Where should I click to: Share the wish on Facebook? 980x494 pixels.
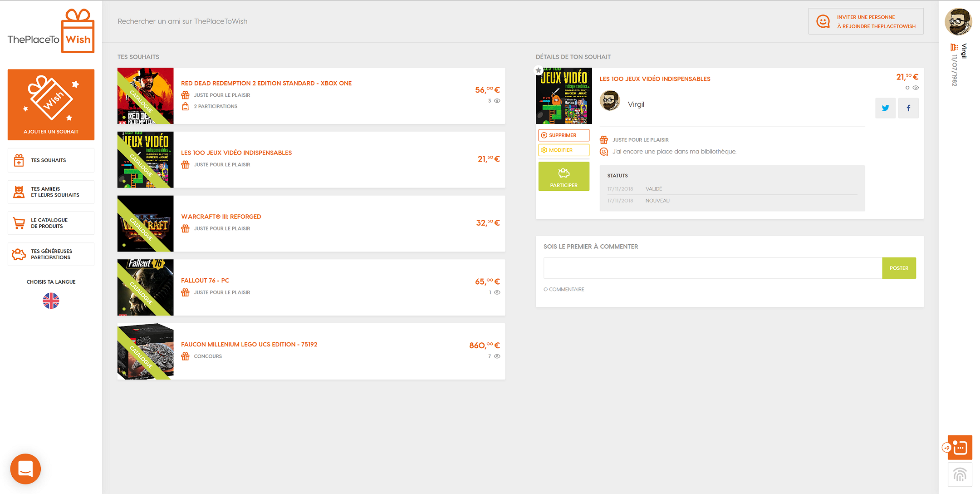908,108
